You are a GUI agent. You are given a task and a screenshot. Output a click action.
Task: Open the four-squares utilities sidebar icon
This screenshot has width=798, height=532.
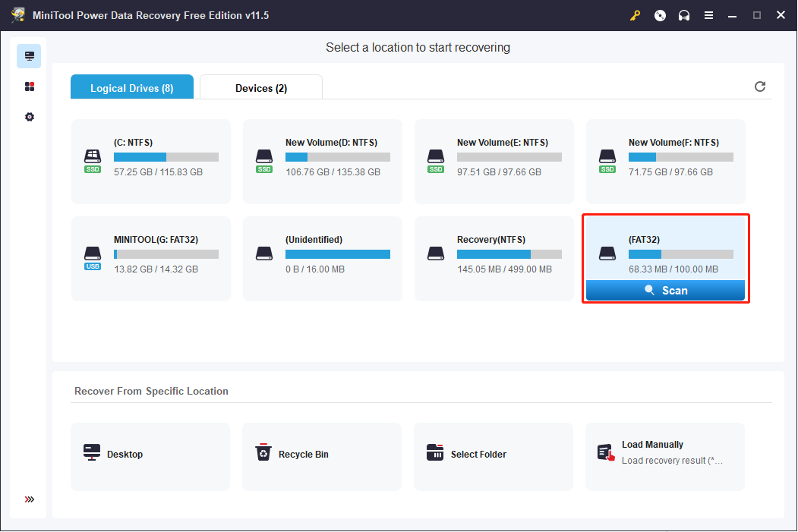point(29,87)
